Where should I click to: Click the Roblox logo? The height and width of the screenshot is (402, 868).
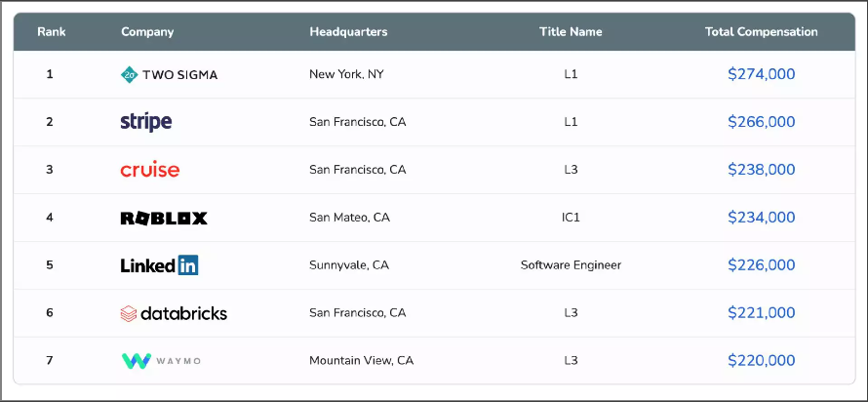coord(164,219)
